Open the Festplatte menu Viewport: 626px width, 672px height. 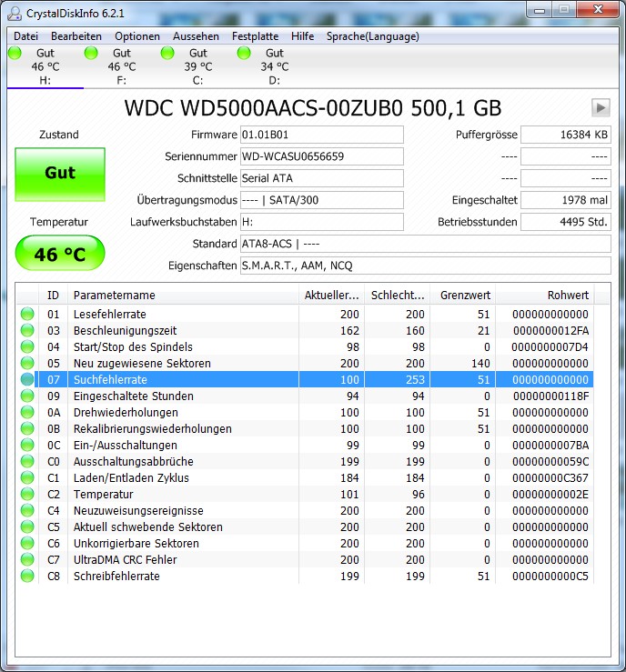(255, 36)
